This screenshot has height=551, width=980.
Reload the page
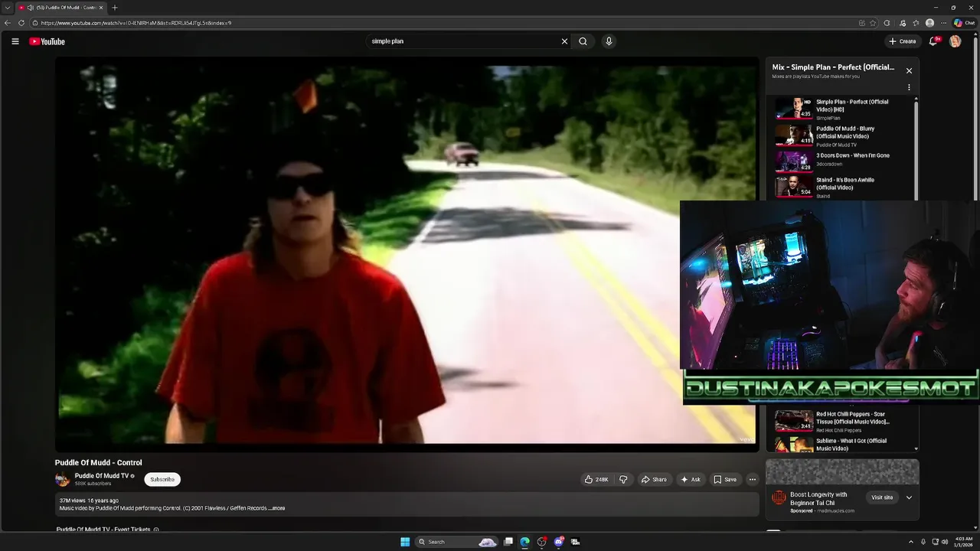pyautogui.click(x=21, y=23)
